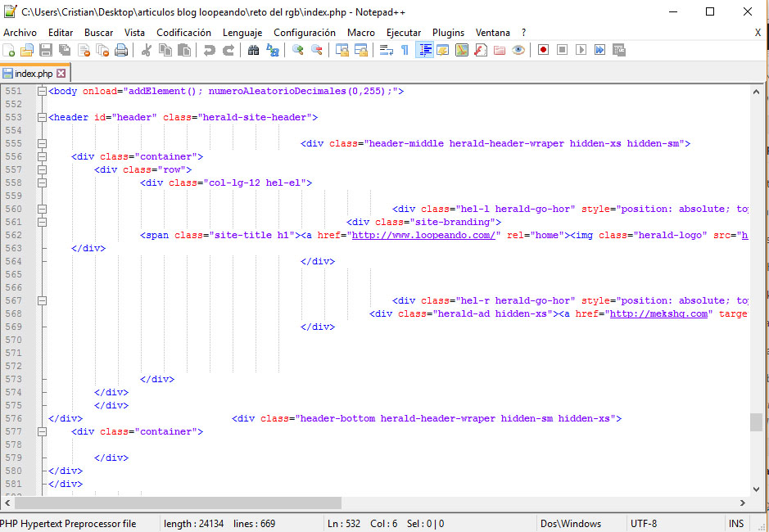Collapse the container div fold at line 556

coord(43,156)
